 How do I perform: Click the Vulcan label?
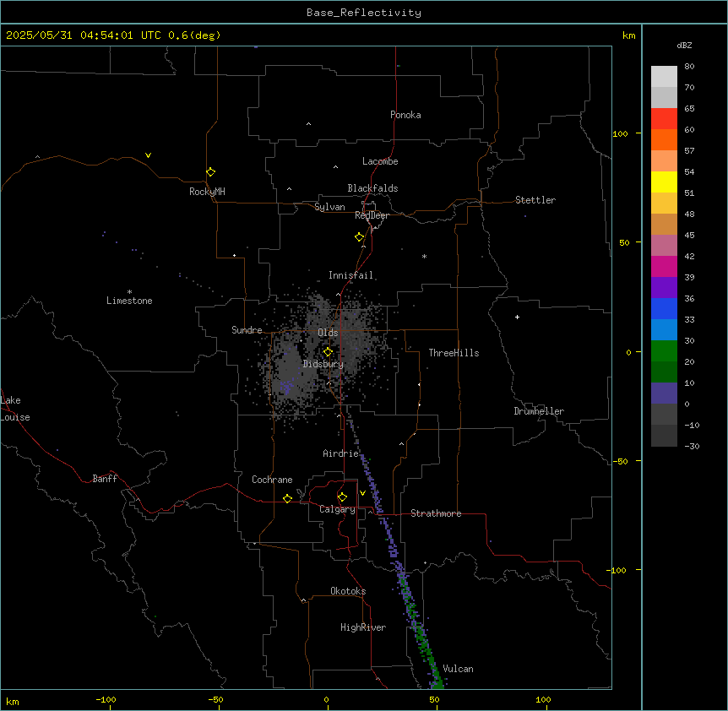click(x=458, y=669)
